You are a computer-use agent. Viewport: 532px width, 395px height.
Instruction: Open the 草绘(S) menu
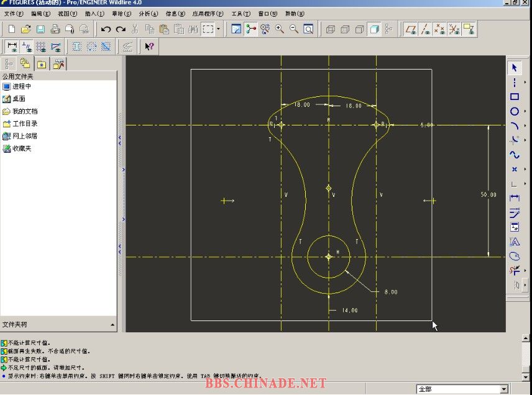pyautogui.click(x=121, y=14)
